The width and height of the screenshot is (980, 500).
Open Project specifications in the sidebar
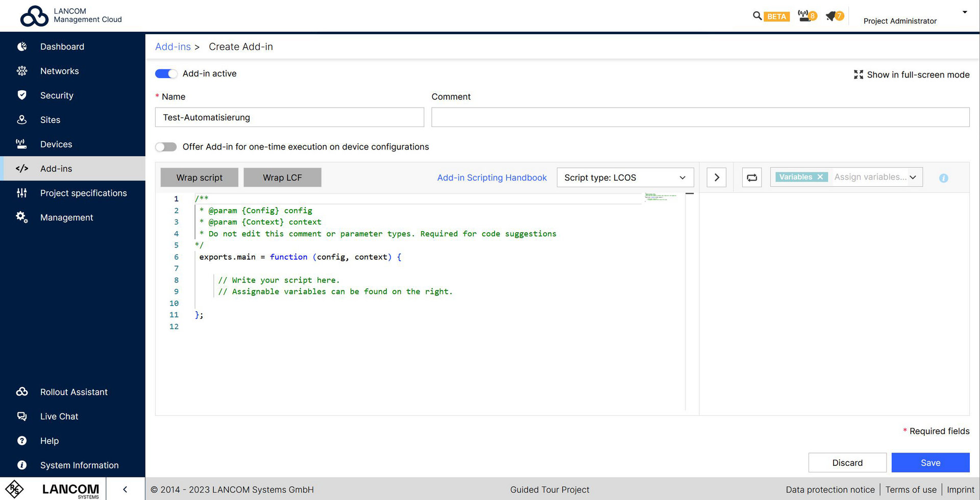pos(83,193)
